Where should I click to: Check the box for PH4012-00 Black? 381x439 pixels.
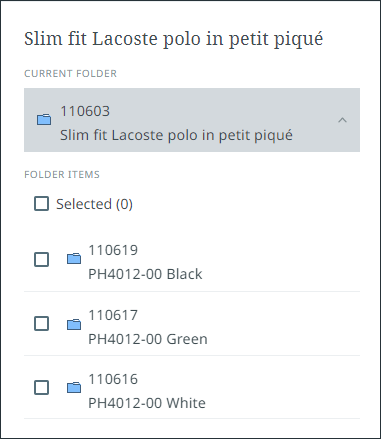(x=41, y=259)
